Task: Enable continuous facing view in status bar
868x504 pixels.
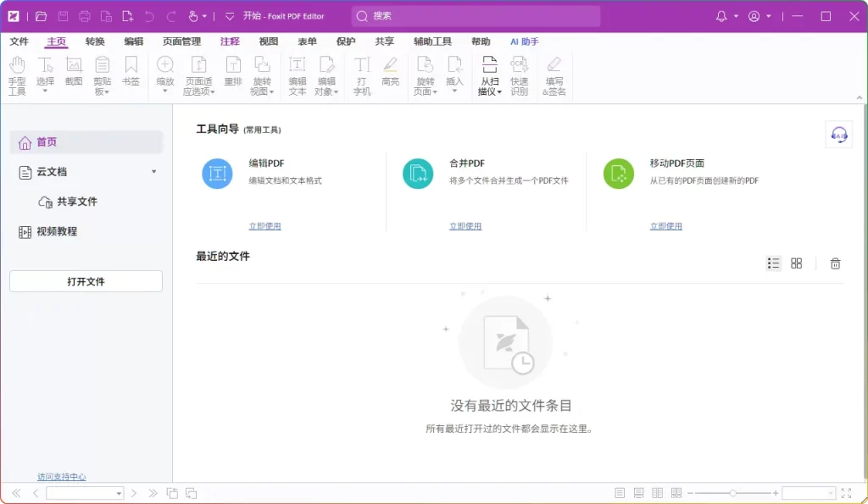Action: point(676,493)
